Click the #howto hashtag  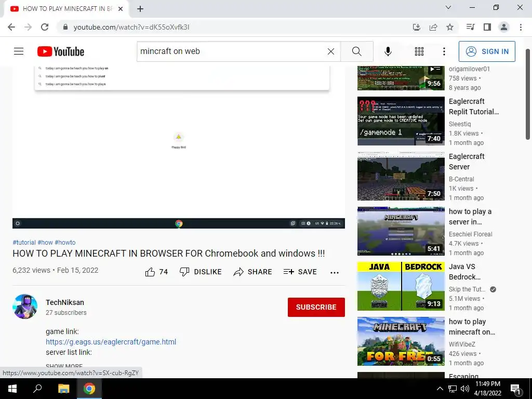click(65, 242)
